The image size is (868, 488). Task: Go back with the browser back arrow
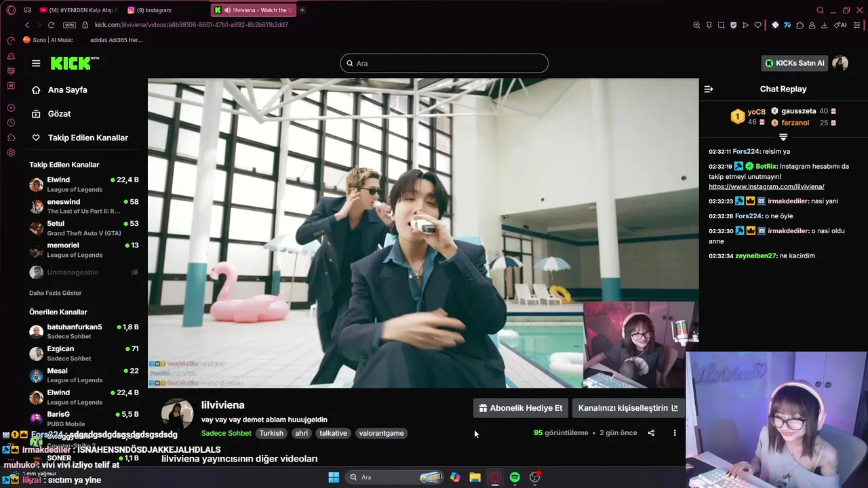27,25
